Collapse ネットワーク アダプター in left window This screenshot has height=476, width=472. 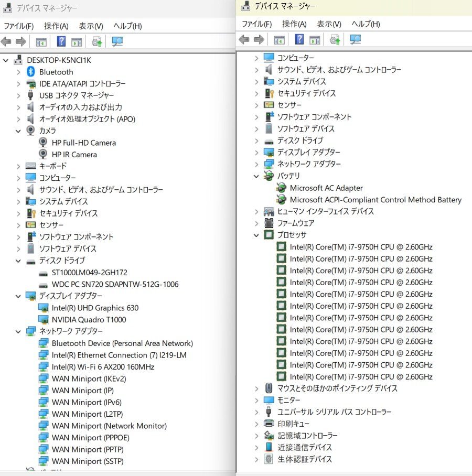point(18,331)
